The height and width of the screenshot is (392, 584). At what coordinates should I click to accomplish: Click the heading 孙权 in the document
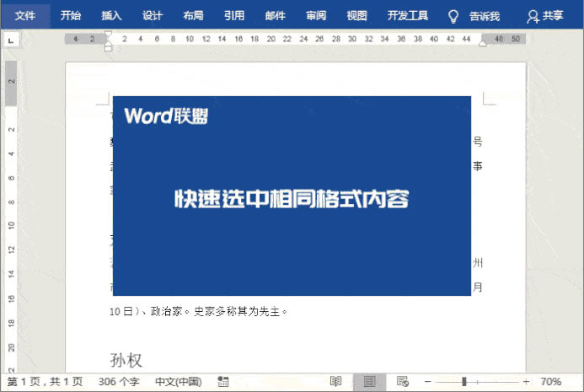(126, 360)
